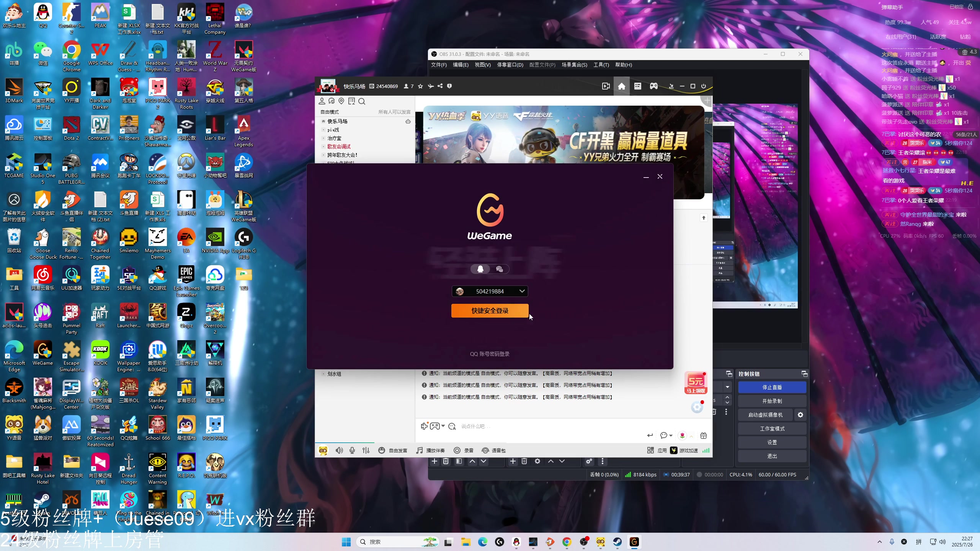This screenshot has height=551, width=980.
Task: Select pia戏 sub-channel in YY
Action: pos(333,130)
